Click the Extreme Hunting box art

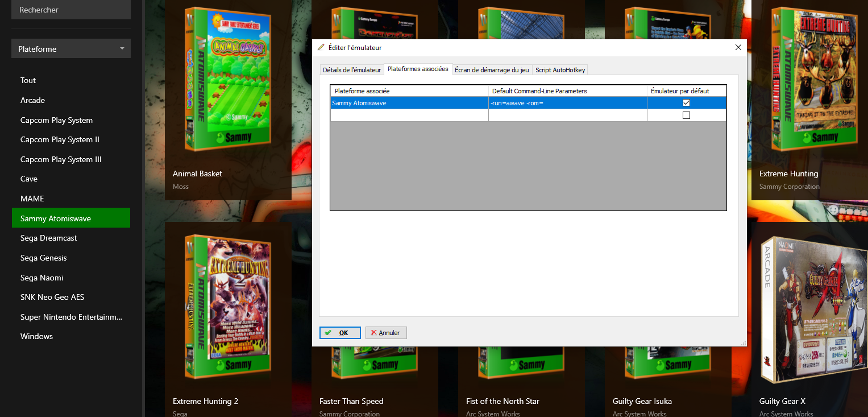815,80
